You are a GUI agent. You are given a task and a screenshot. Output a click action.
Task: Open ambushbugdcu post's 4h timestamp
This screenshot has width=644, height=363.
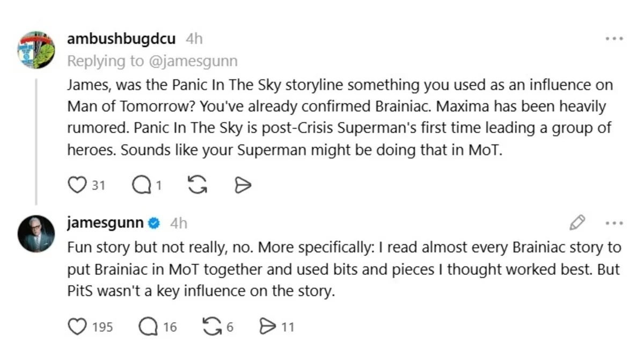(194, 39)
